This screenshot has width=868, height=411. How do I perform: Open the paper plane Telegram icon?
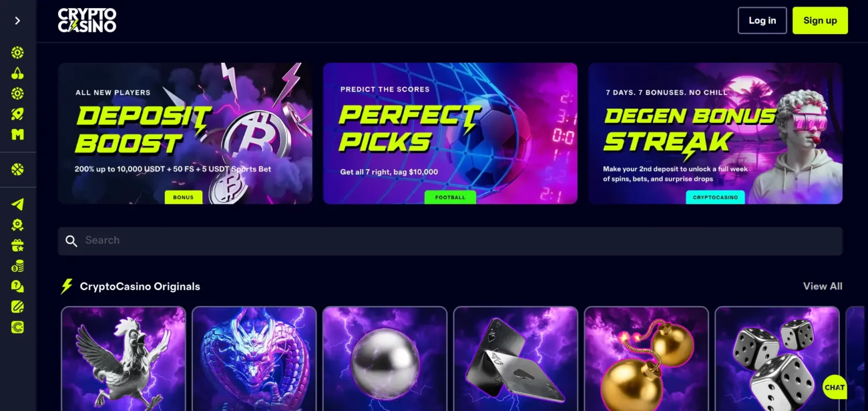[x=18, y=204]
